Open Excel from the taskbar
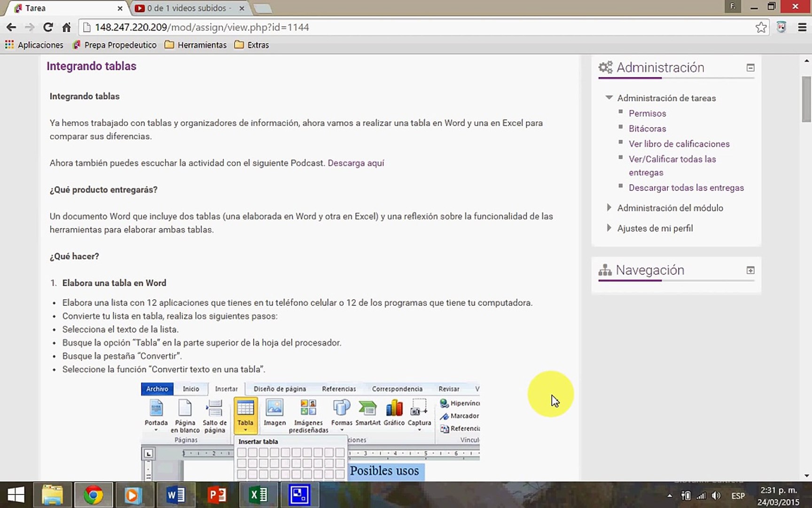 point(258,495)
